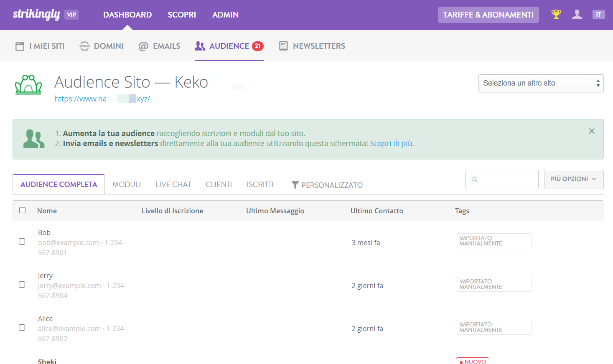The width and height of the screenshot is (613, 364).
Task: Open contact Bob's name
Action: [x=44, y=233]
